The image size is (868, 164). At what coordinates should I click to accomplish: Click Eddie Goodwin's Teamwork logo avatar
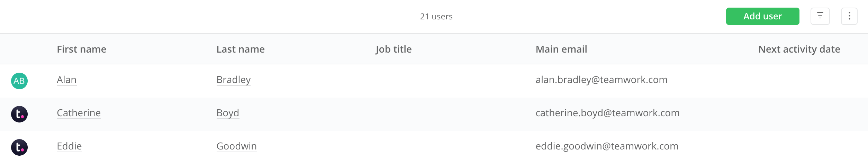[19, 147]
